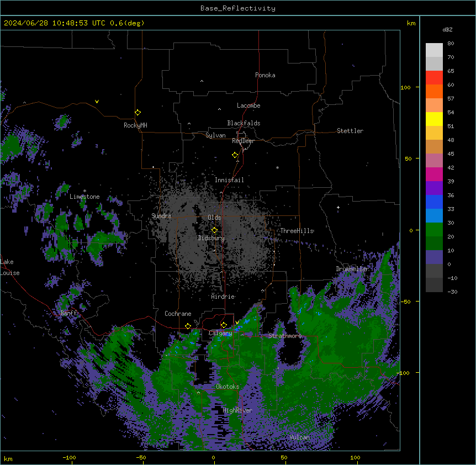Viewport: 476px width, 465px height.
Task: Click the light gray 80 dBZ legend swatch
Action: click(x=434, y=50)
